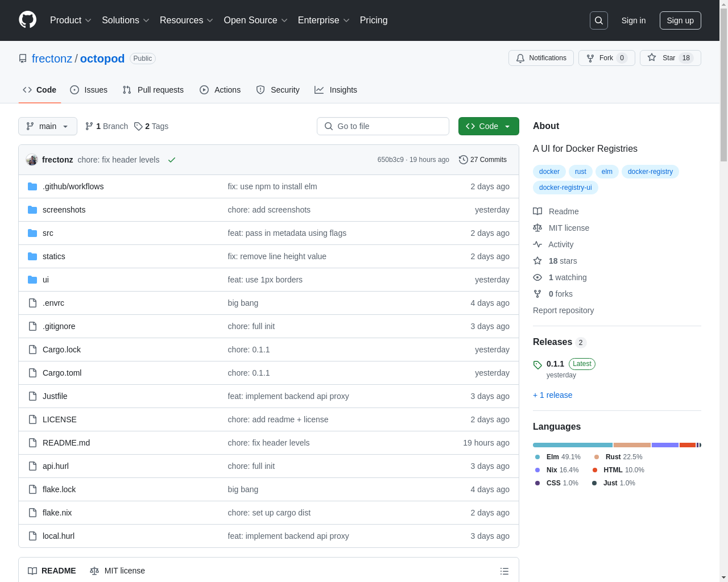Click the fork icon on Fork button
The height and width of the screenshot is (582, 728).
[x=590, y=58]
